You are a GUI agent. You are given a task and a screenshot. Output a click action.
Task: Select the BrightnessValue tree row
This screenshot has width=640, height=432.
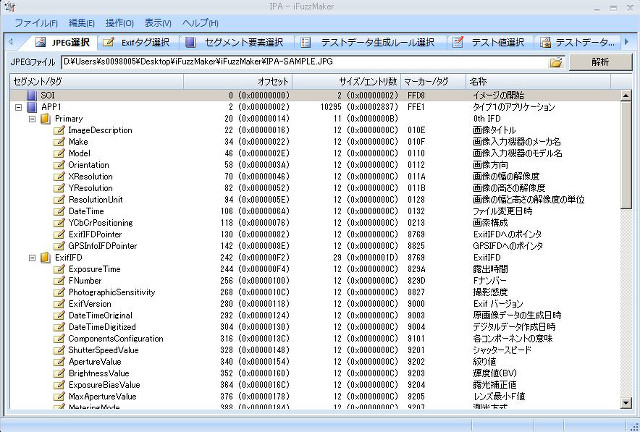(315, 373)
